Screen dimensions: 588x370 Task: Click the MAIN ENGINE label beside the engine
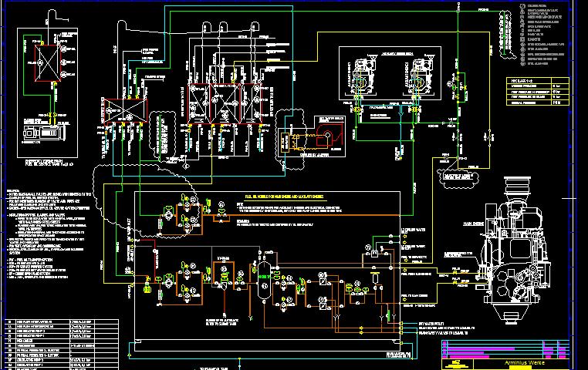[x=473, y=224]
